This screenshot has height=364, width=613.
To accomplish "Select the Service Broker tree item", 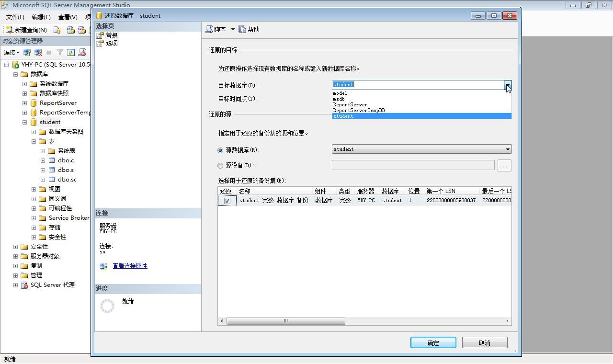I will pos(69,218).
